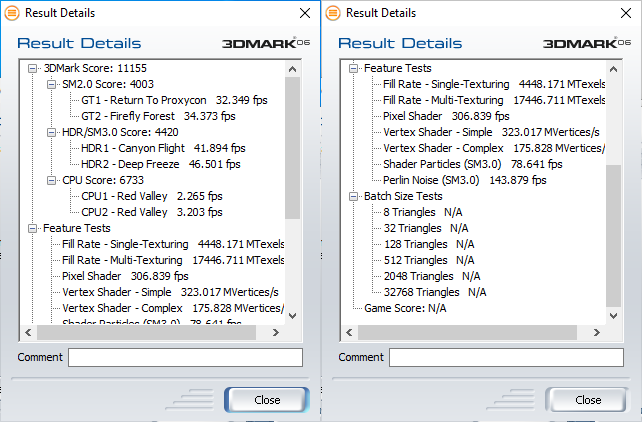The height and width of the screenshot is (422, 642).
Task: Collapse the CPU Score node
Action: (51, 180)
